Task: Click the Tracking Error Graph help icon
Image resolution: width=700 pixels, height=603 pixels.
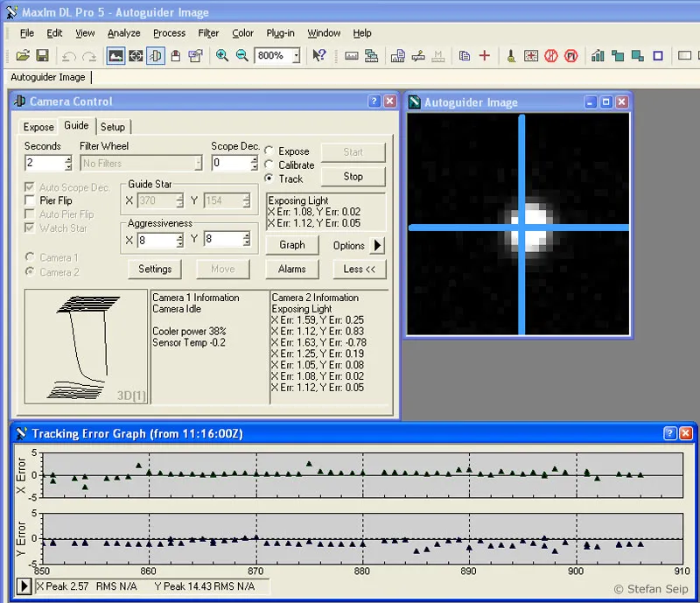Action: pyautogui.click(x=670, y=433)
